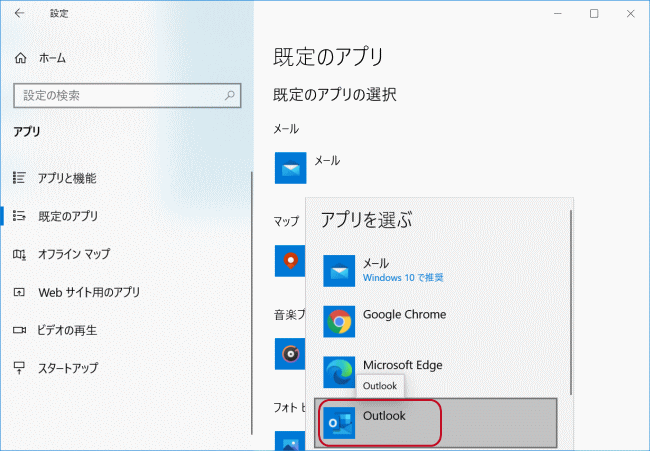Click the sidebar scrollbar
Screen dimensions: 650x451
click(x=252, y=303)
